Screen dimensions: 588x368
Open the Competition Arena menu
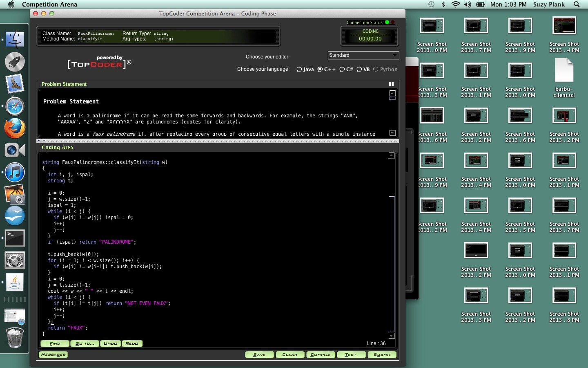click(x=49, y=4)
